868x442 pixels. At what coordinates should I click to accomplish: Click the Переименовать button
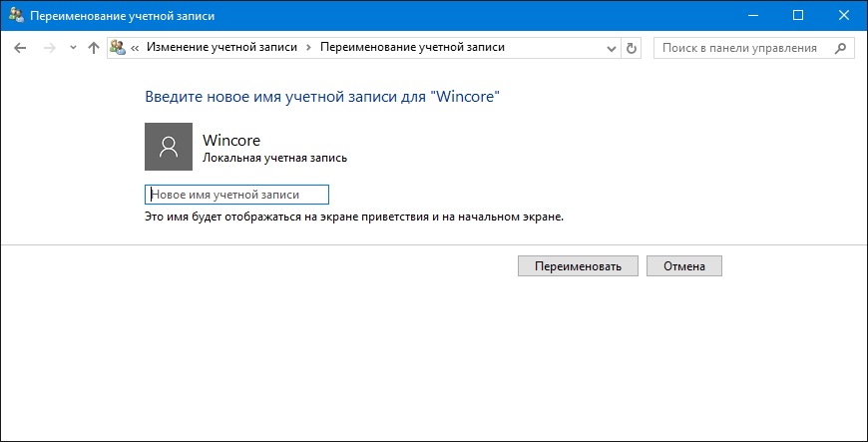578,265
